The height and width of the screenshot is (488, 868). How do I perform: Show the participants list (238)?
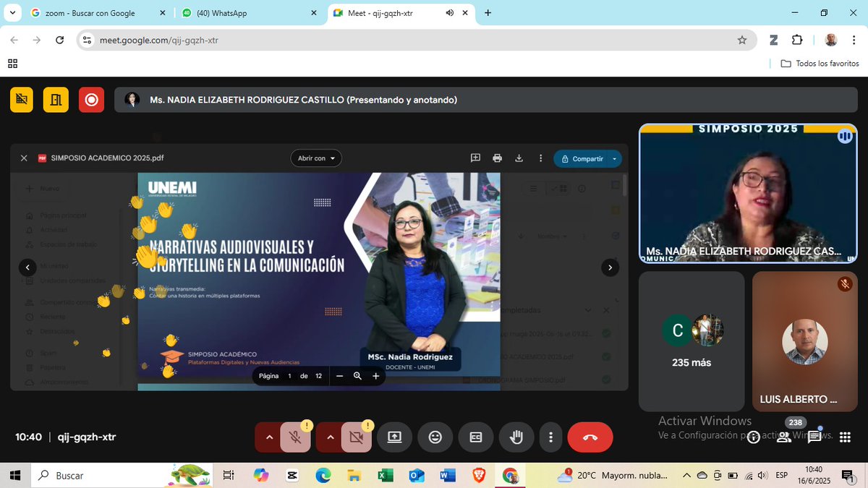(x=783, y=437)
